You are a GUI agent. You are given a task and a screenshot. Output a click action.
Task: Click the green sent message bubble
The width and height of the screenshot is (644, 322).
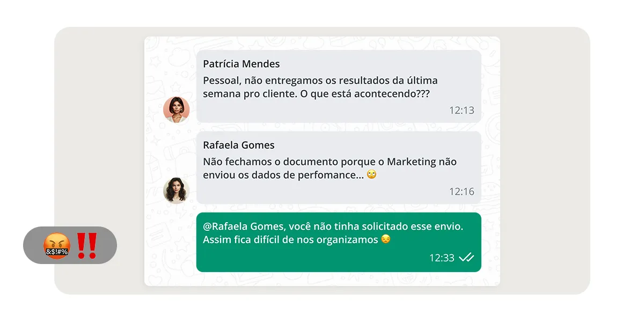[x=339, y=242]
